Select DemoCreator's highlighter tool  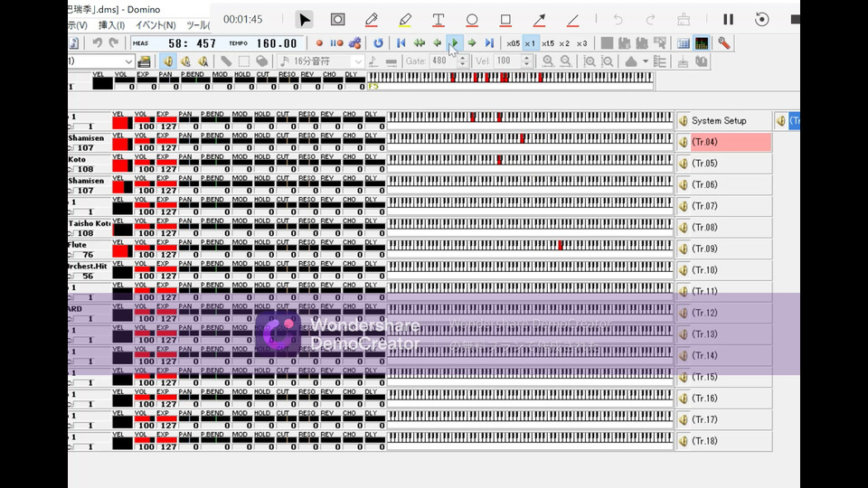coord(405,19)
